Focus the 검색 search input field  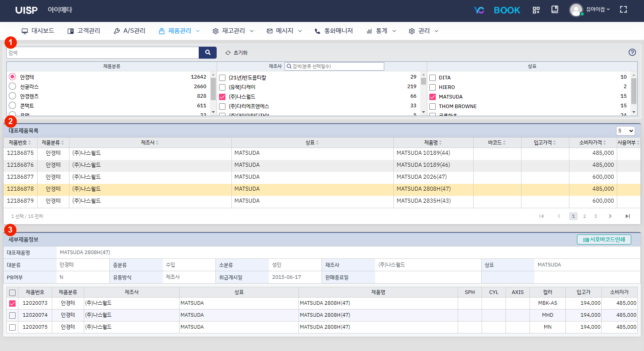click(x=103, y=53)
